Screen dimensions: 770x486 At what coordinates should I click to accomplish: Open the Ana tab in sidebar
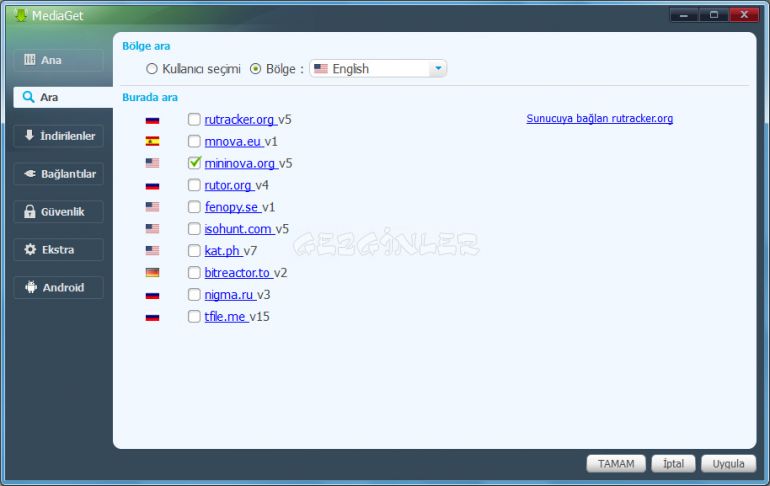coord(58,60)
